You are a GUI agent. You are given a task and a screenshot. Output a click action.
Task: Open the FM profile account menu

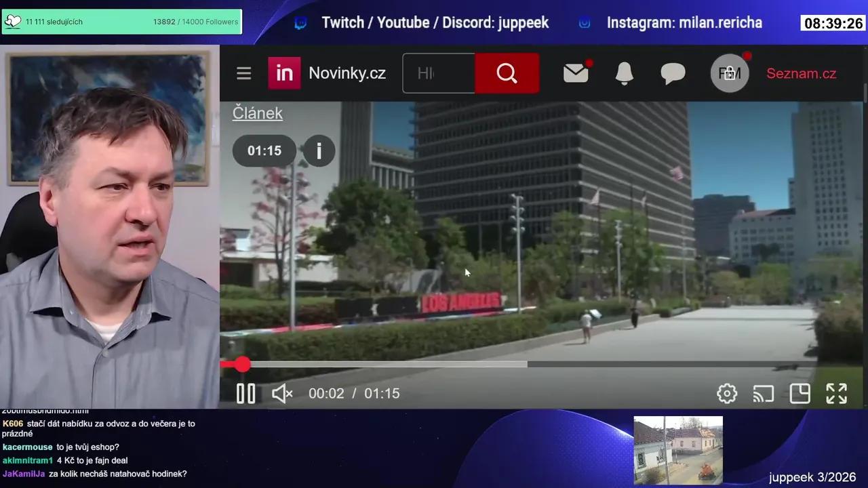point(729,73)
